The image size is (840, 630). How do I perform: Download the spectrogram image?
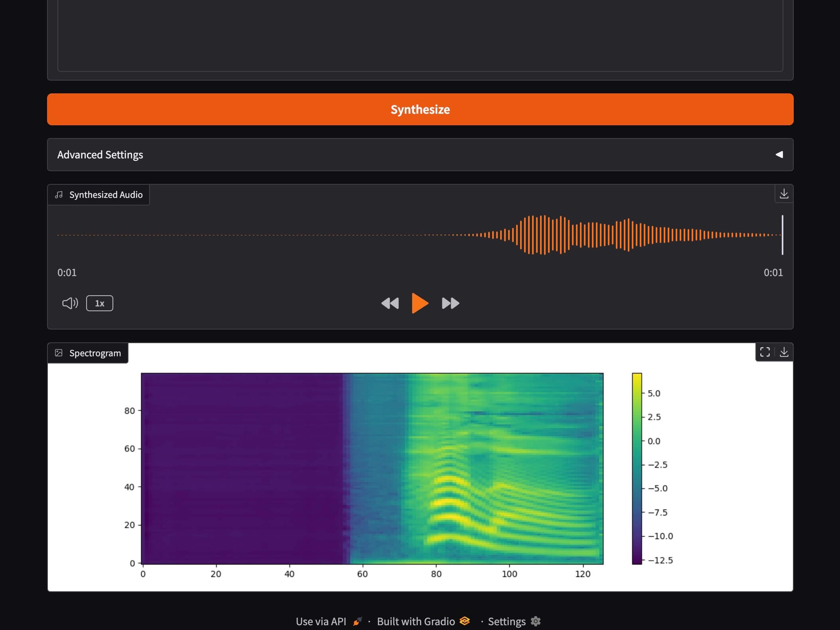point(784,352)
